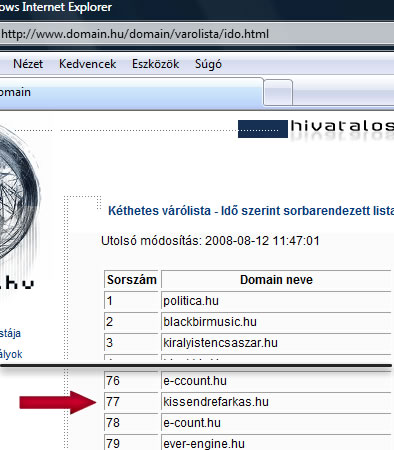Open the sidebar link ending in ályok
The image size is (394, 450).
pos(11,354)
